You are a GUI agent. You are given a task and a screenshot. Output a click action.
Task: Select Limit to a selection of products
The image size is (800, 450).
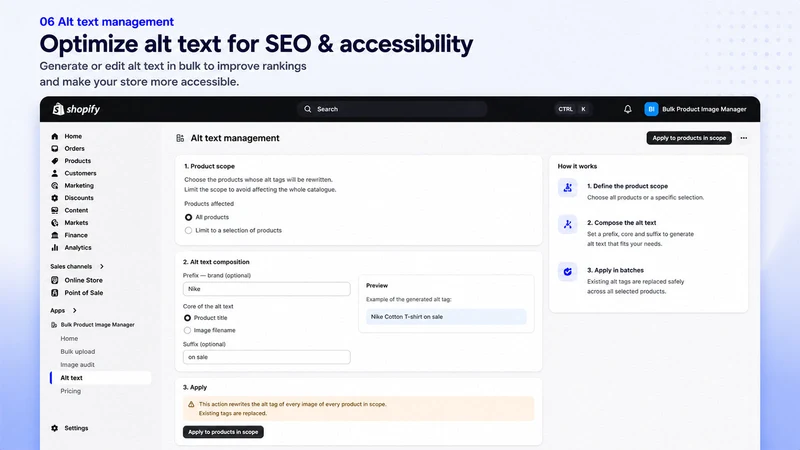point(188,231)
